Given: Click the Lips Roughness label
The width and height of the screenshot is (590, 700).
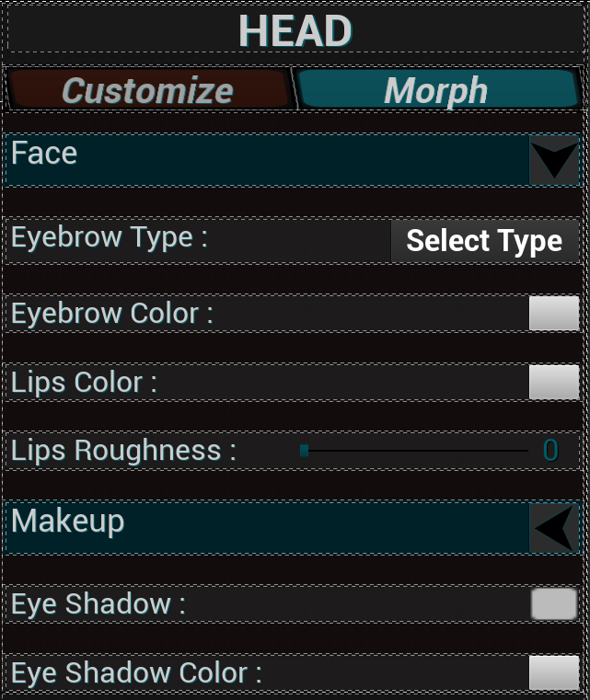Looking at the screenshot, I should (123, 451).
